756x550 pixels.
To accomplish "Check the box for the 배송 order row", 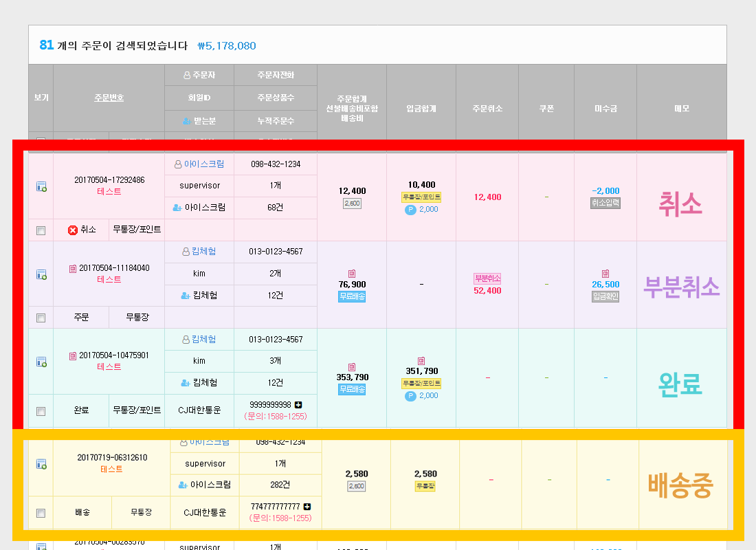I will [x=41, y=513].
